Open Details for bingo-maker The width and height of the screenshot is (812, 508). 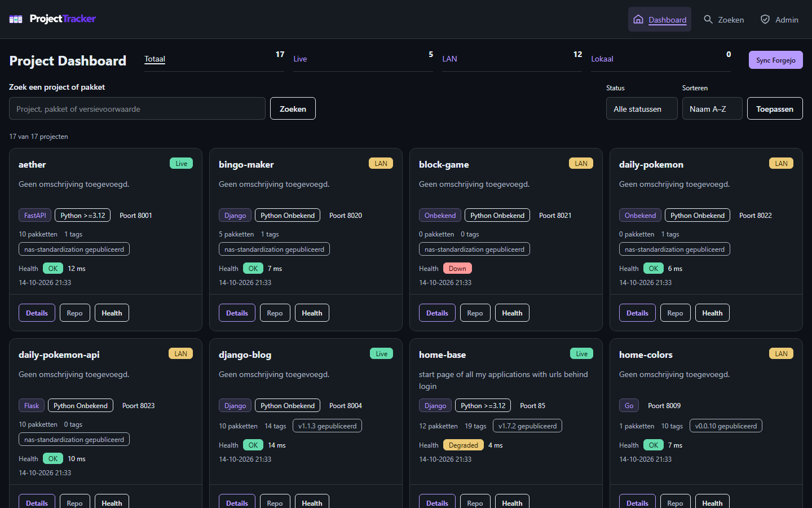pos(237,313)
